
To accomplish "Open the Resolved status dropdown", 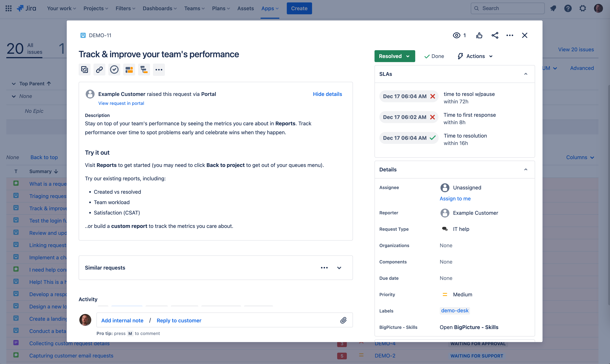I will click(x=394, y=56).
